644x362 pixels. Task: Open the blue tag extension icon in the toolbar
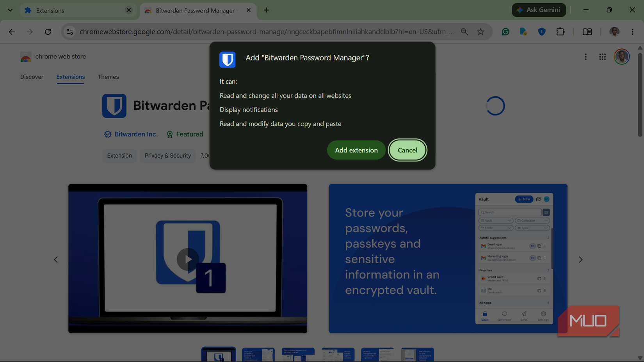click(523, 32)
